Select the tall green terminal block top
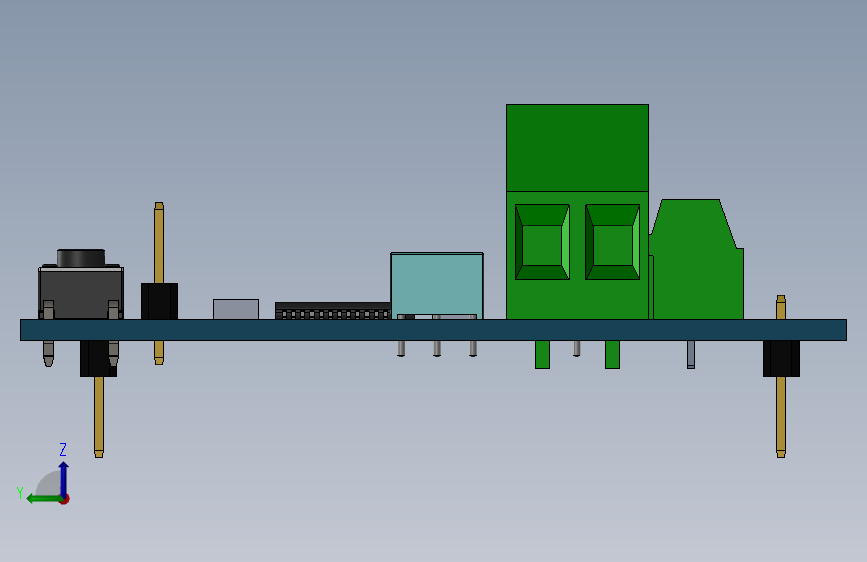This screenshot has height=562, width=867. [x=577, y=148]
